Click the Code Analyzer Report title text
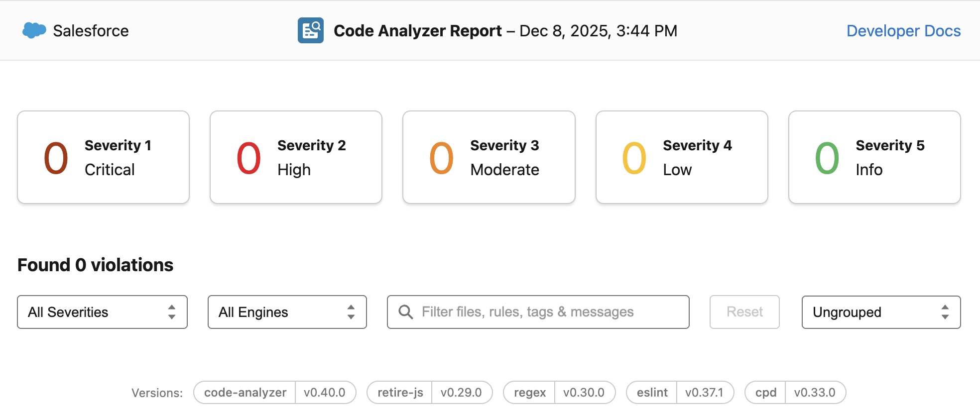This screenshot has width=980, height=413. (417, 31)
